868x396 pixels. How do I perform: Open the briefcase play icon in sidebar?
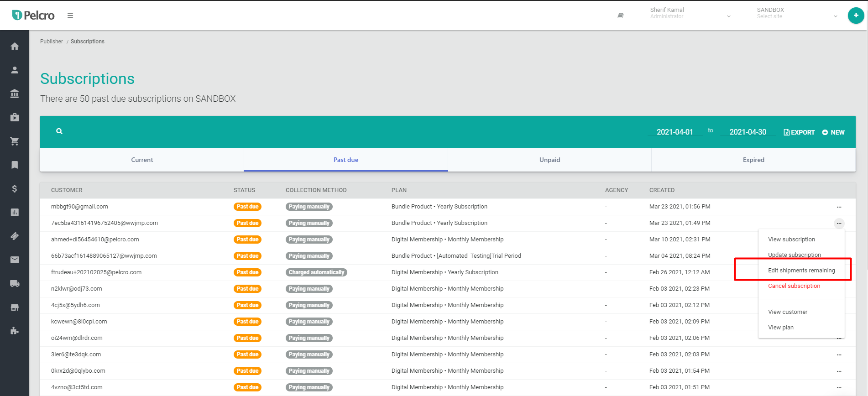tap(15, 117)
